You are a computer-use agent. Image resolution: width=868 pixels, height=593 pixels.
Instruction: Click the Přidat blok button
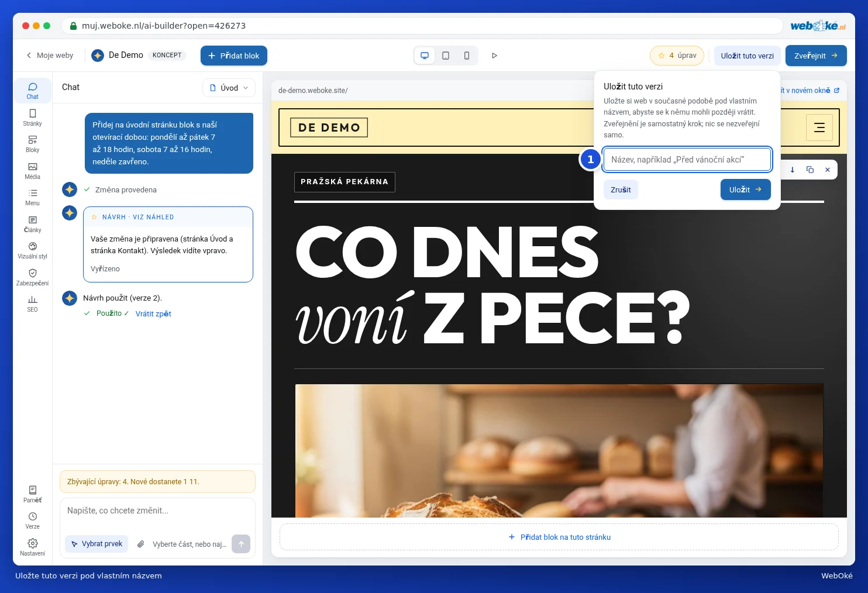click(x=234, y=56)
